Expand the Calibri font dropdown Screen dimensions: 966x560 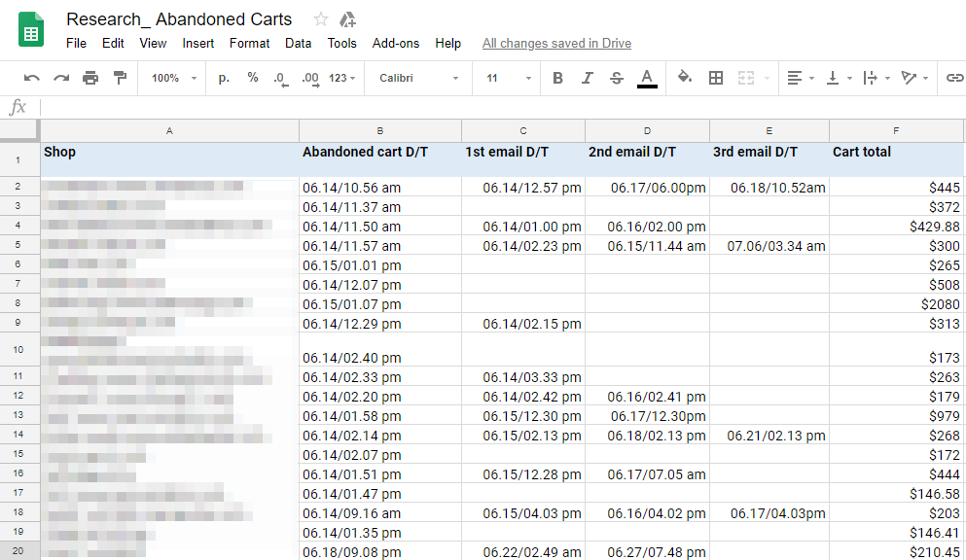click(418, 78)
